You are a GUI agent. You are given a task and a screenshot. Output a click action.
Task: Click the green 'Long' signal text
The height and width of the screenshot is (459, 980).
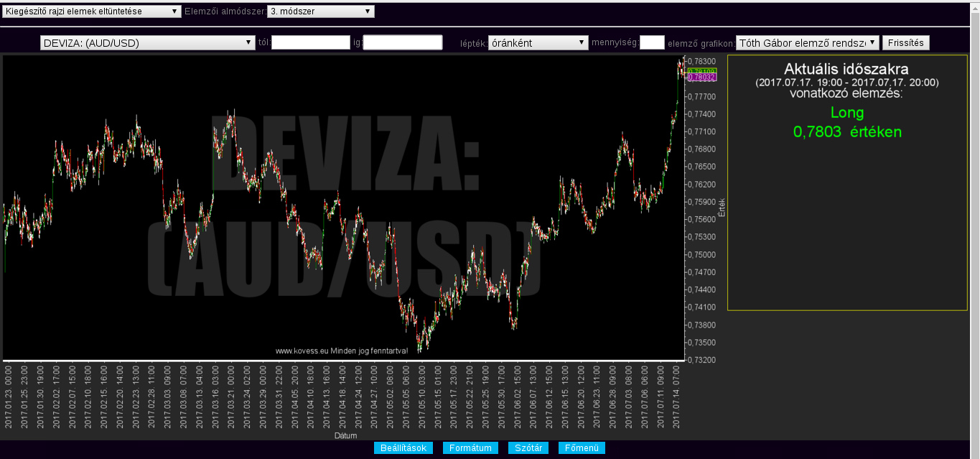(847, 113)
